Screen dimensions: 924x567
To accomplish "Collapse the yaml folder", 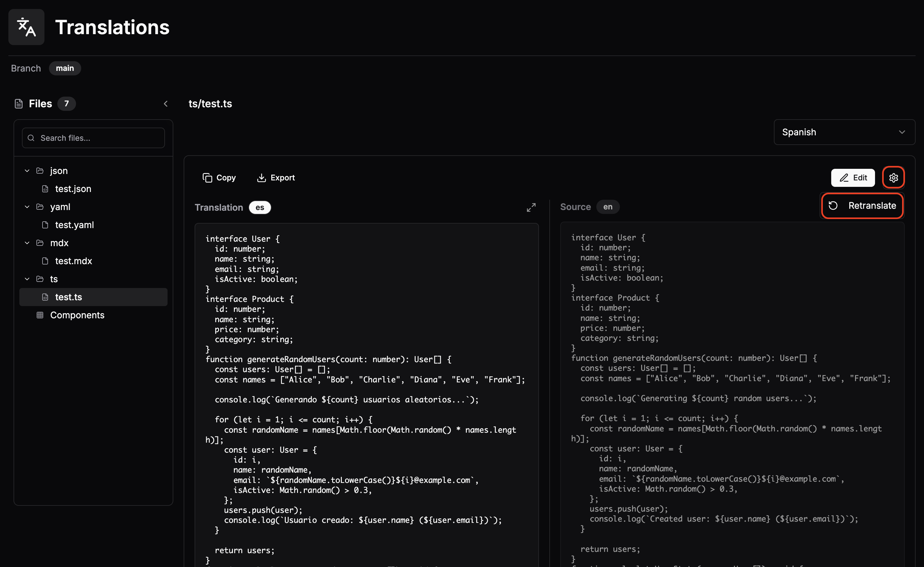I will point(27,207).
